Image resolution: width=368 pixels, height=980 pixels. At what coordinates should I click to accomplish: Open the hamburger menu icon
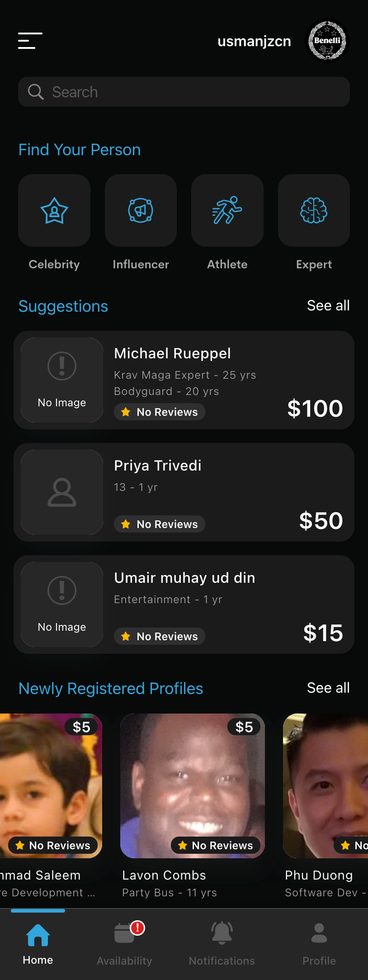pos(30,41)
